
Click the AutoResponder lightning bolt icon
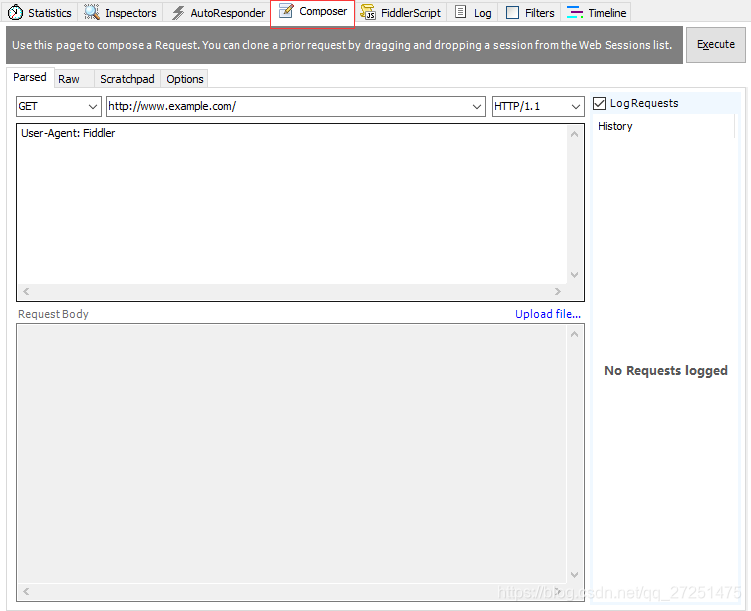click(x=178, y=12)
